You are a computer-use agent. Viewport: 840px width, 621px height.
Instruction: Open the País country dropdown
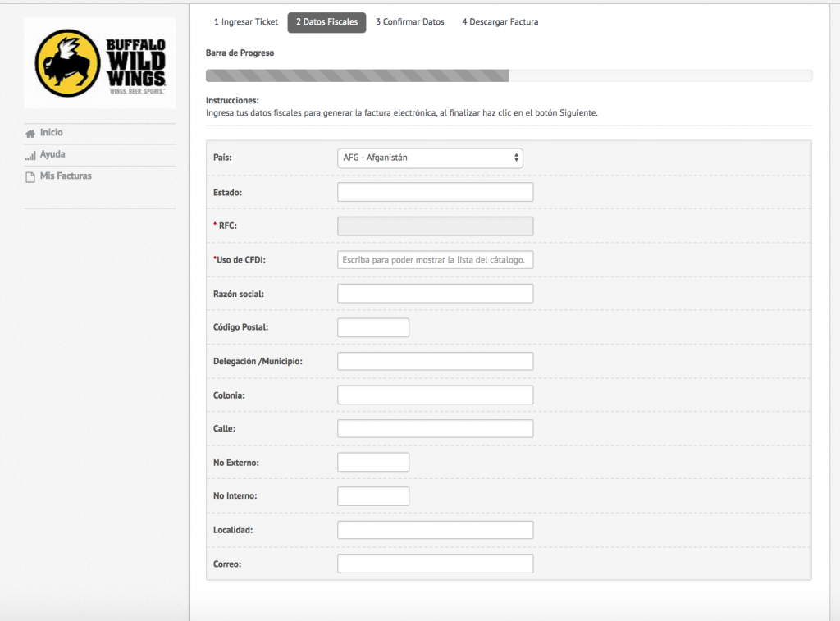coord(430,158)
